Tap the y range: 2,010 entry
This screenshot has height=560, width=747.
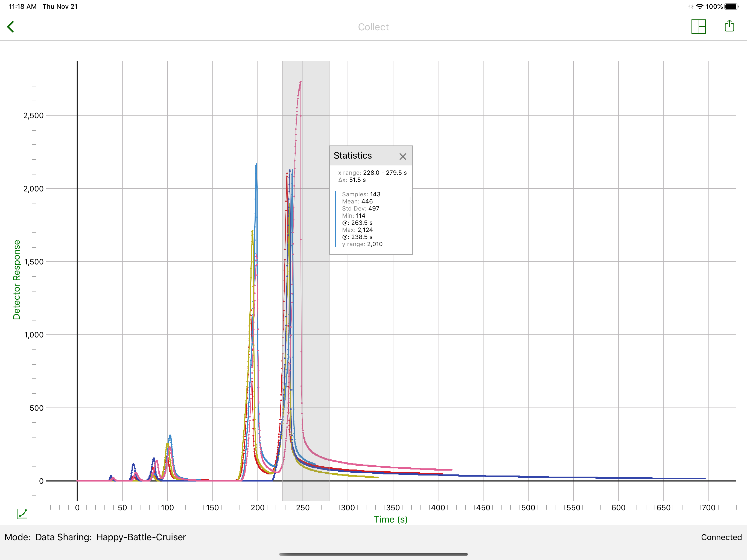362,244
